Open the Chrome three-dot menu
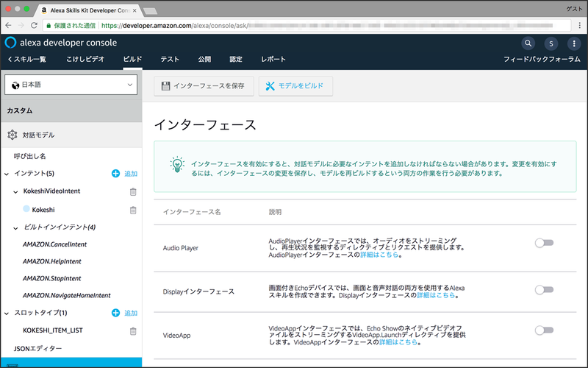 click(580, 26)
